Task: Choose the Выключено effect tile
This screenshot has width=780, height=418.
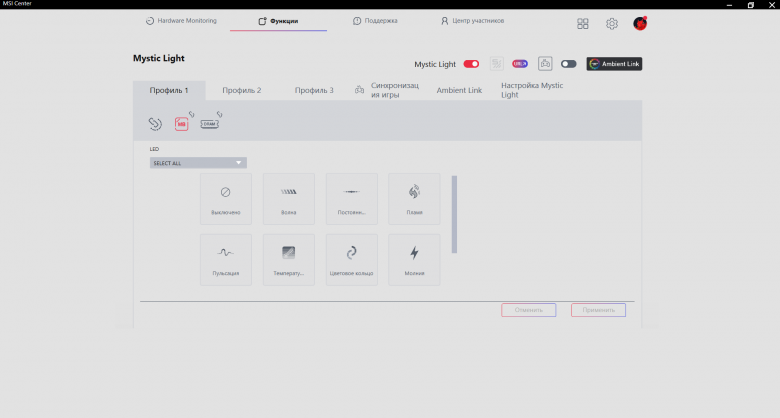Action: point(226,199)
